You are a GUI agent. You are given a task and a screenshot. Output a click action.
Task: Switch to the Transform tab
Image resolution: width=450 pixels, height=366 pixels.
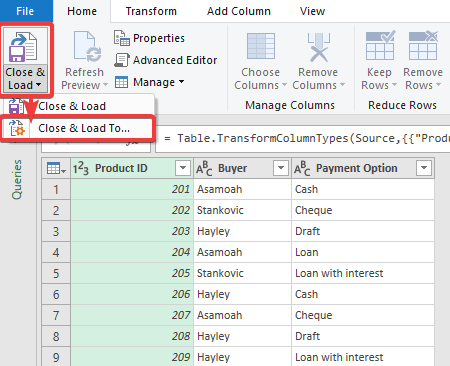click(x=151, y=11)
